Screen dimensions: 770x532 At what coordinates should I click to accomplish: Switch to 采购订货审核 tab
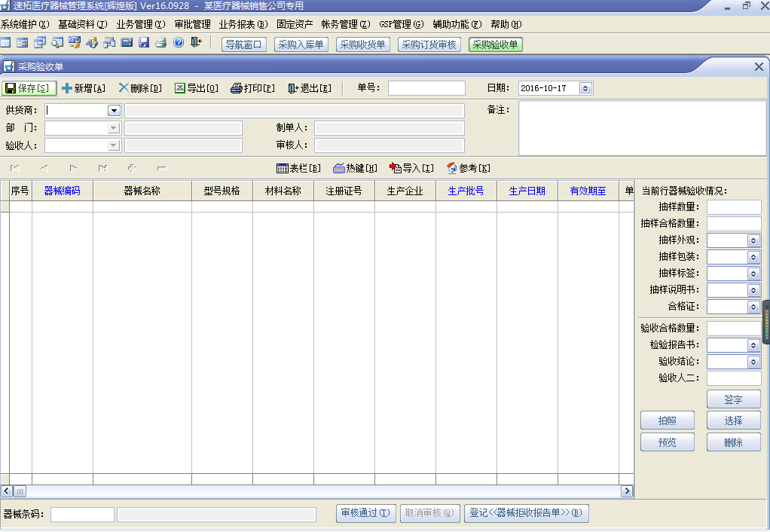point(429,44)
